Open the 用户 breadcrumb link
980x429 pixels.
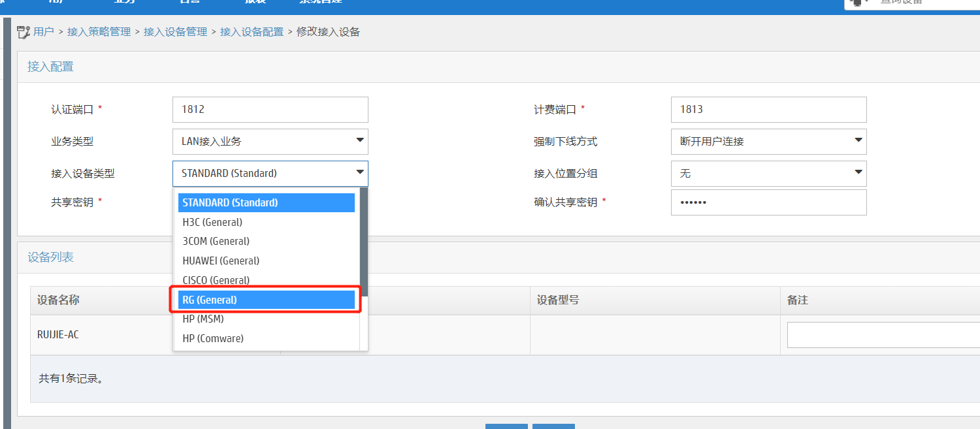[x=44, y=31]
